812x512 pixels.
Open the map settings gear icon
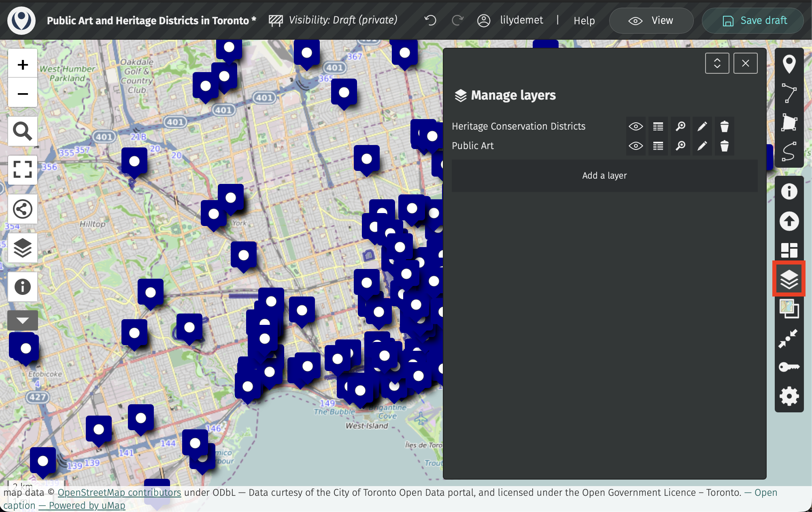[789, 396]
